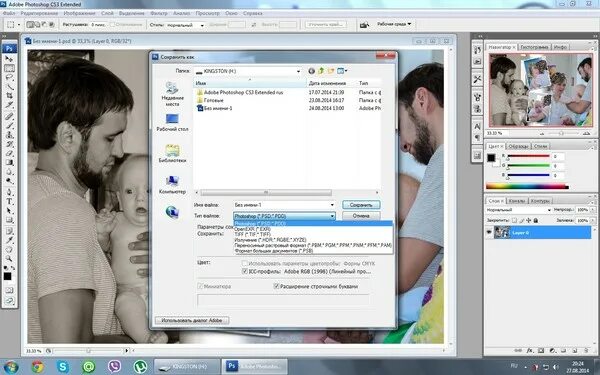Select the Move tool
The height and width of the screenshot is (375, 600).
(x=9, y=59)
